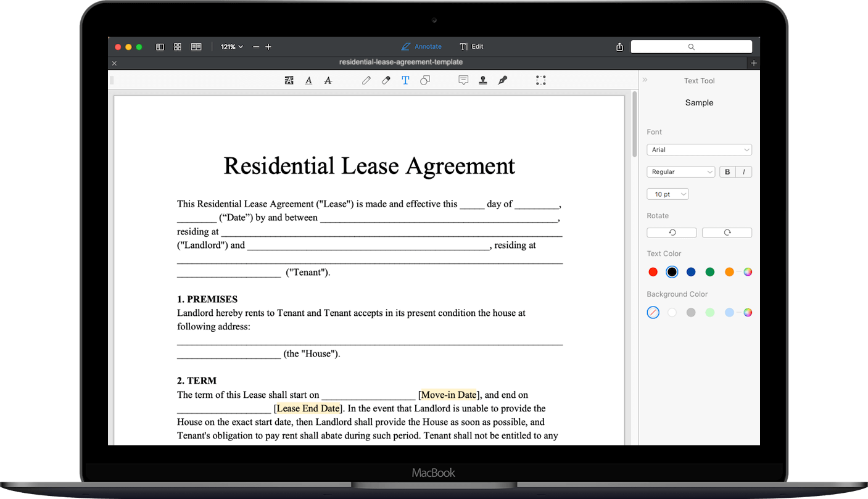Viewport: 868px width, 499px height.
Task: Select the Strikethrough text tool
Action: click(x=328, y=80)
